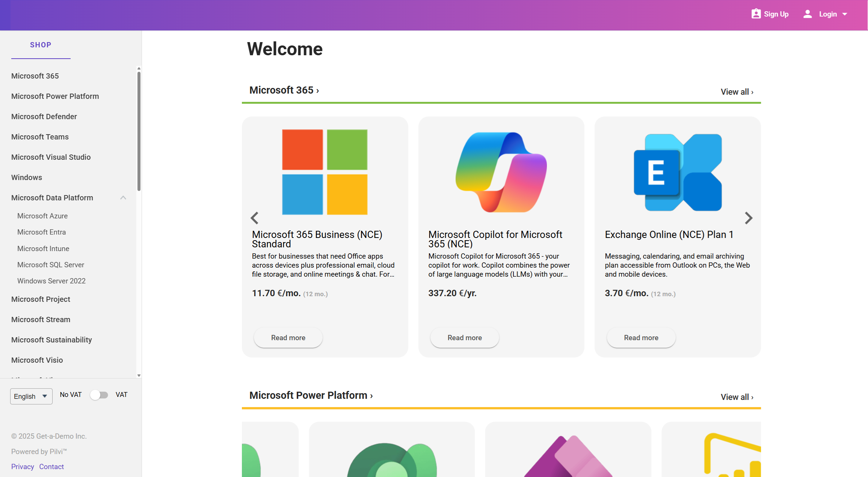Open Microsoft 365 category in sidebar
The image size is (868, 477).
(x=35, y=76)
